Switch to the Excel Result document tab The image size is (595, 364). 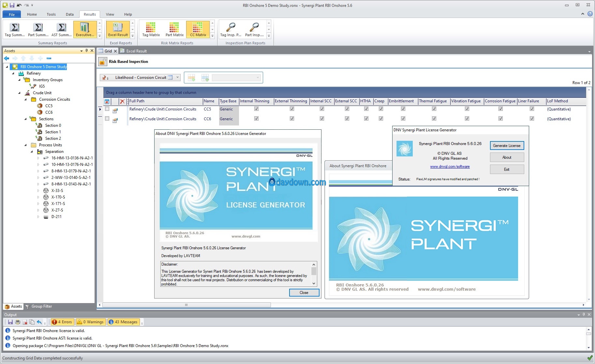(134, 51)
